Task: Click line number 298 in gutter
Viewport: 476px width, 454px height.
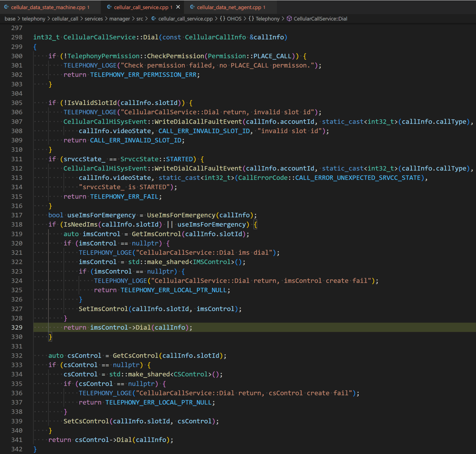Action: point(17,37)
